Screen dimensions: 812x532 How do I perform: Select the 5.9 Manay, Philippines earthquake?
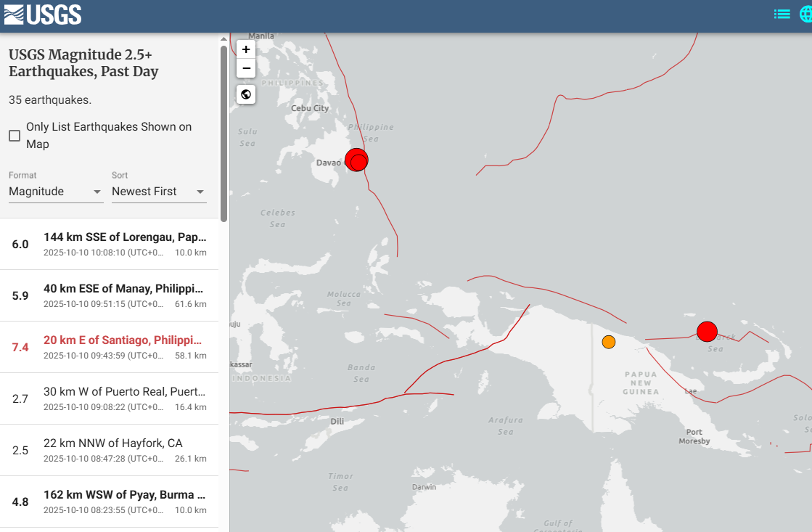pos(109,295)
